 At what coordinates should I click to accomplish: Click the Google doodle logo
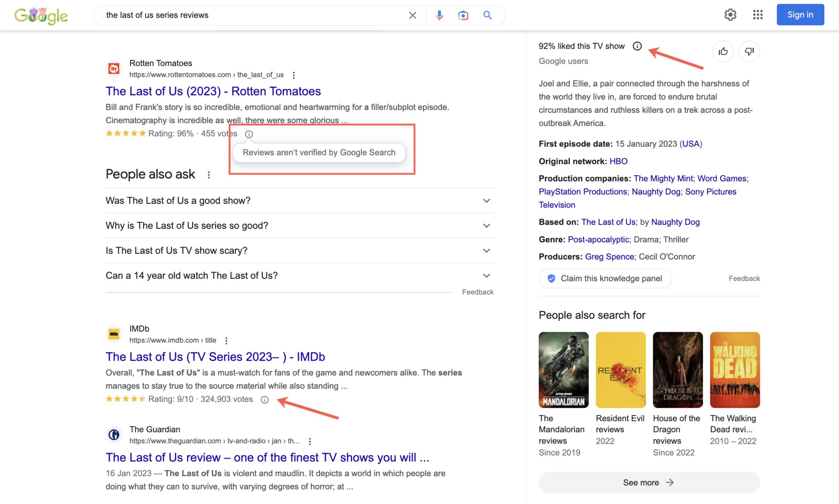[41, 16]
